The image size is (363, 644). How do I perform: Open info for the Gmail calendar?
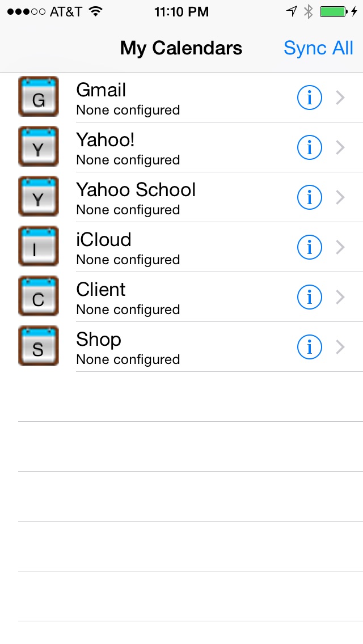coord(309,97)
